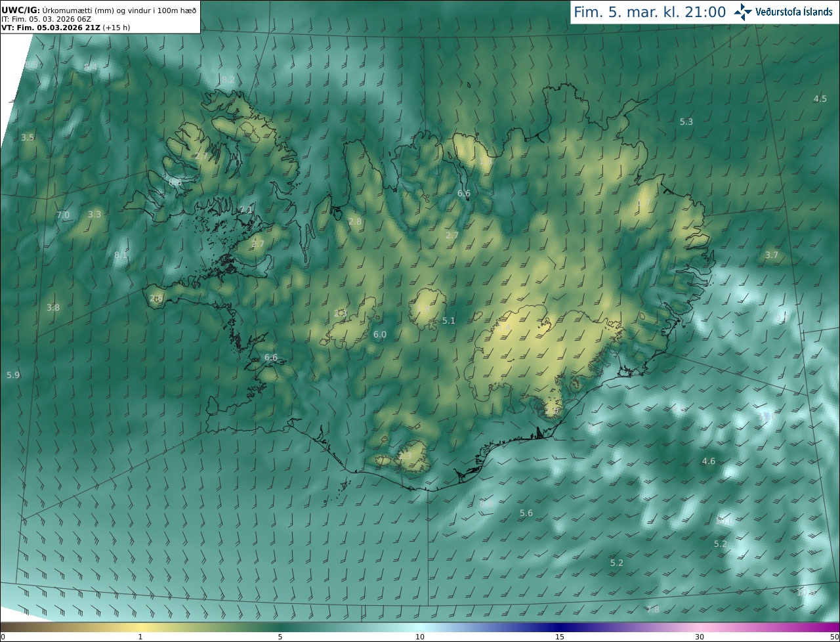This screenshot has width=840, height=642.
Task: Click the 3.8 value on the map
Action: click(x=53, y=307)
